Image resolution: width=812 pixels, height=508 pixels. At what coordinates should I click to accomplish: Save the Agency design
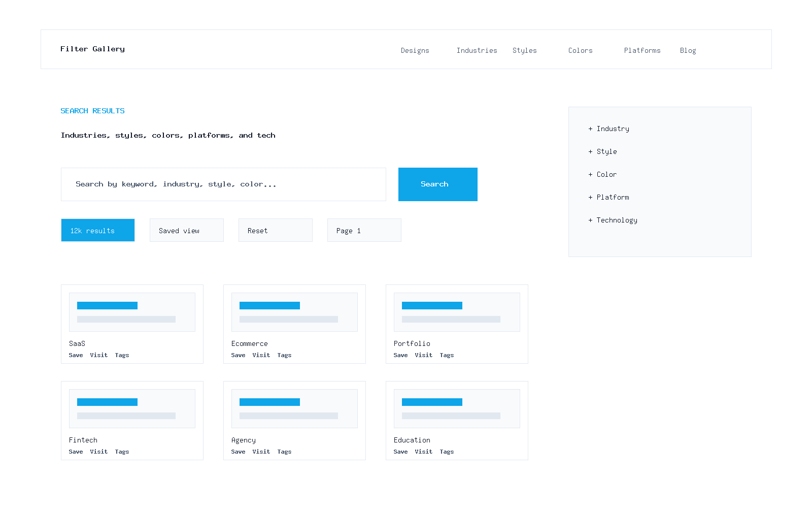[x=238, y=452]
